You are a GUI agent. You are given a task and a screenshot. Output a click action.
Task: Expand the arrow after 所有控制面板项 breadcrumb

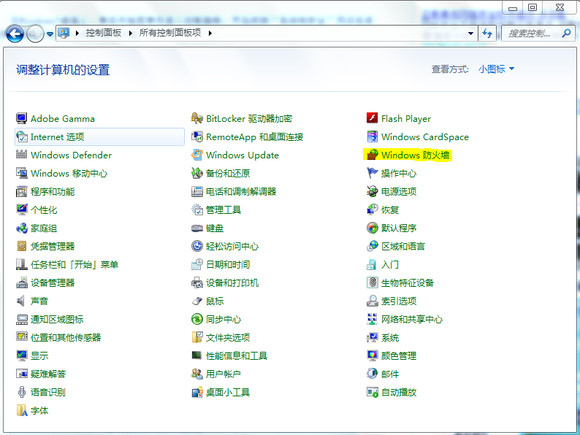[210, 33]
